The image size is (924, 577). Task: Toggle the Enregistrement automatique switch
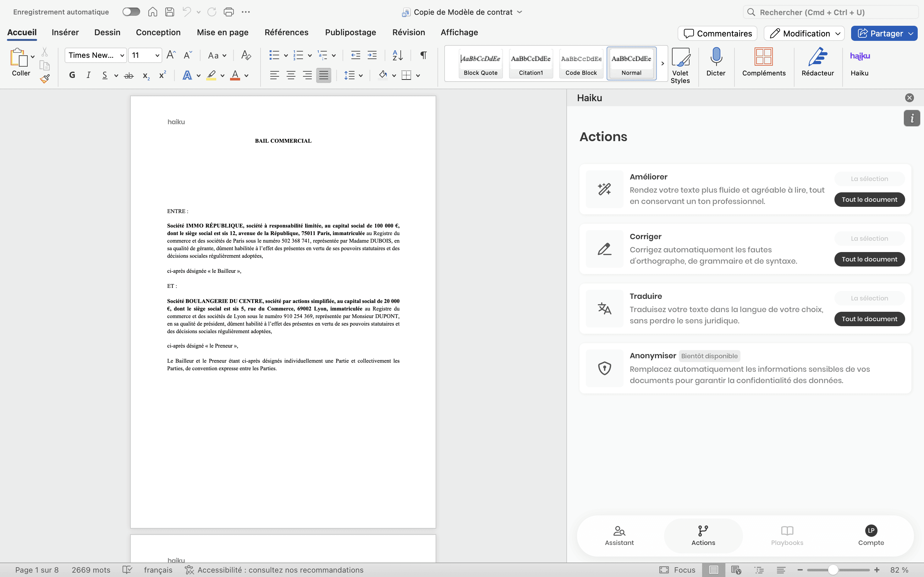click(x=131, y=12)
